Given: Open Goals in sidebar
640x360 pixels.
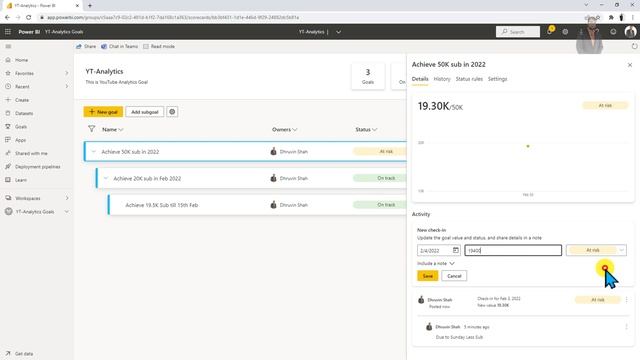Looking at the screenshot, I should coord(21,127).
